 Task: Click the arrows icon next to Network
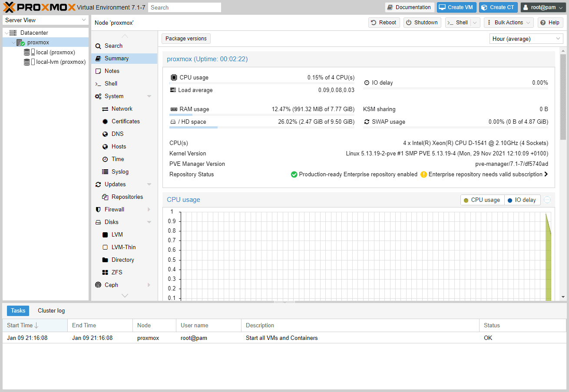(105, 109)
